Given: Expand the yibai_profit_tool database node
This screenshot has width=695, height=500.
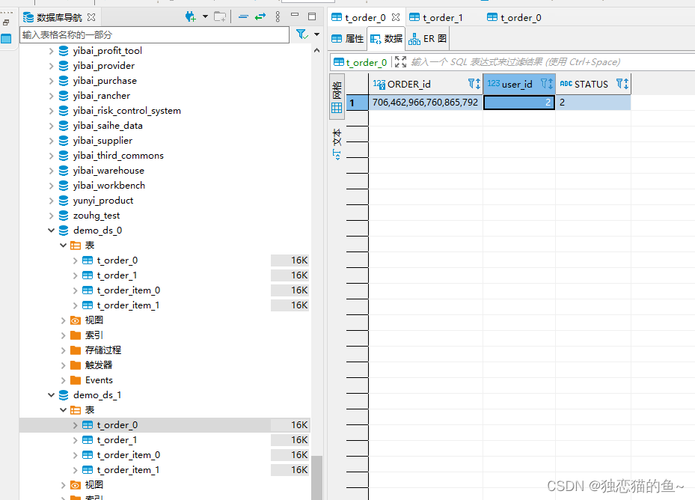Looking at the screenshot, I should coord(51,51).
